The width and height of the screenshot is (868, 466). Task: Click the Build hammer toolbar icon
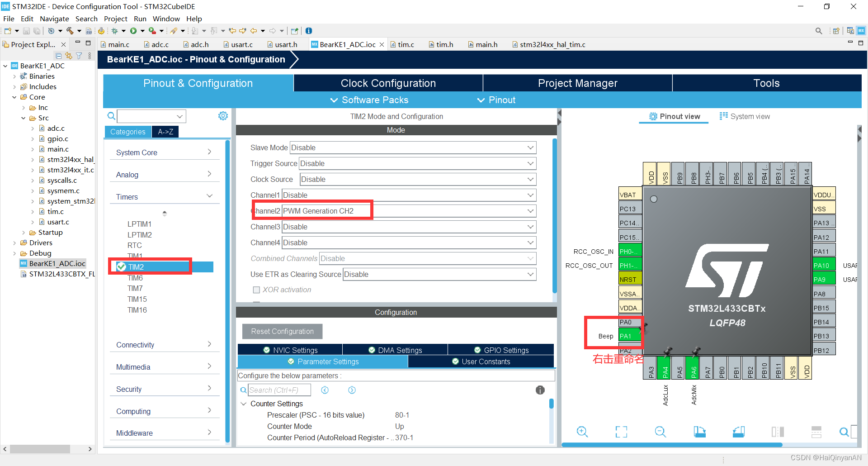(70, 31)
